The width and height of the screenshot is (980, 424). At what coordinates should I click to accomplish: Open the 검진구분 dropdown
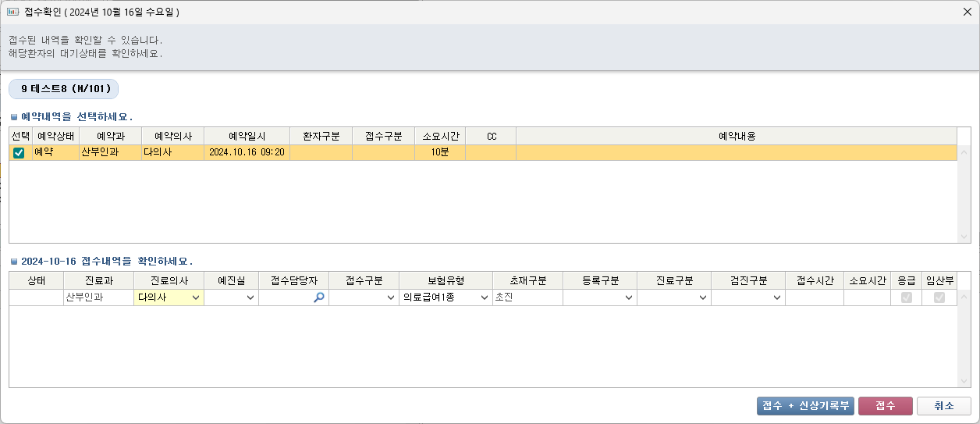coord(777,298)
